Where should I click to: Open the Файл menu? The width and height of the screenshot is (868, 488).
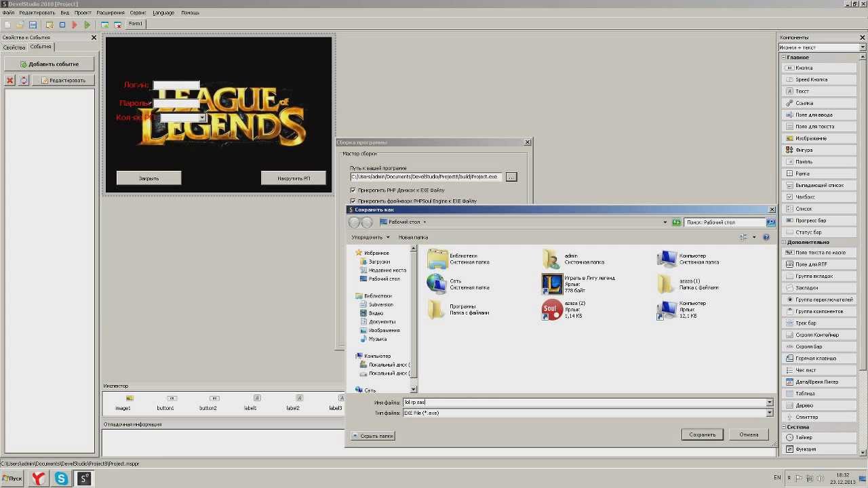[8, 13]
